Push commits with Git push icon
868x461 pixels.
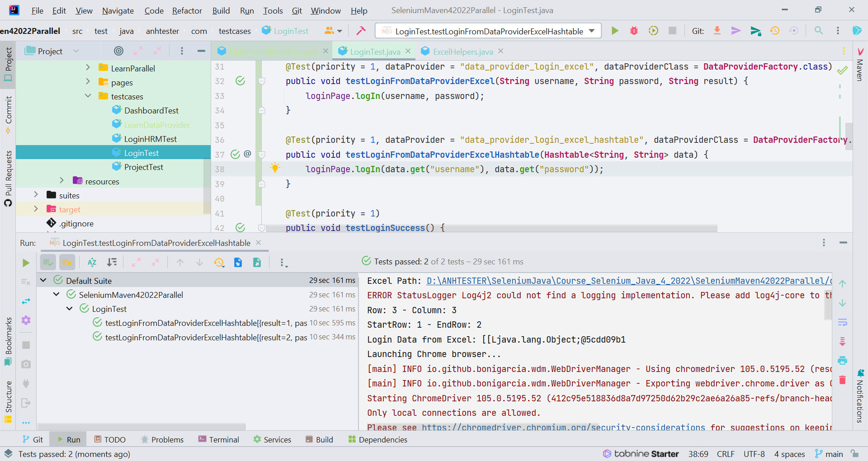[x=755, y=31]
